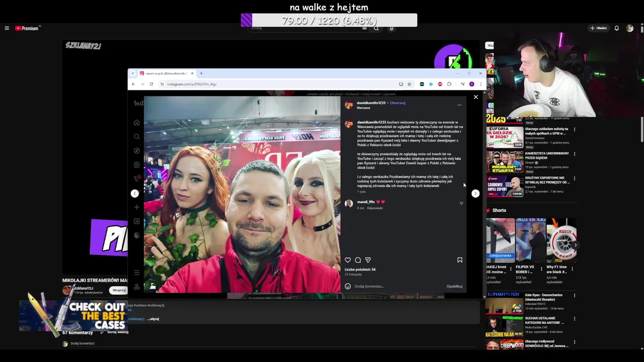
Task: Open dawidkamiltv1235 profile from post header
Action: point(371,103)
